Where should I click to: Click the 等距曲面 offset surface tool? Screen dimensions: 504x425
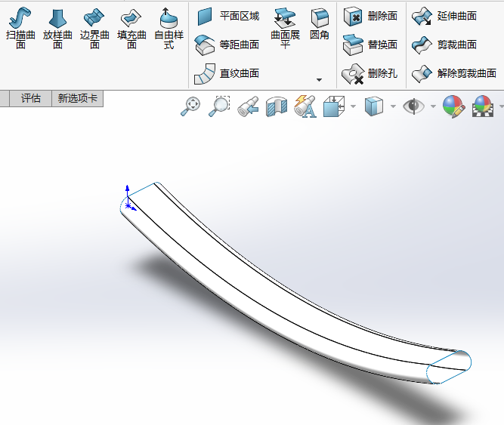[227, 45]
